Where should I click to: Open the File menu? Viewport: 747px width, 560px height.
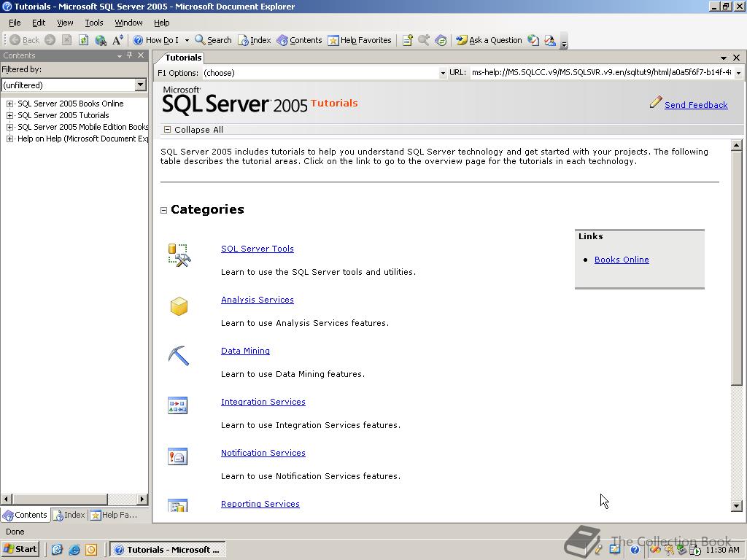click(x=15, y=23)
